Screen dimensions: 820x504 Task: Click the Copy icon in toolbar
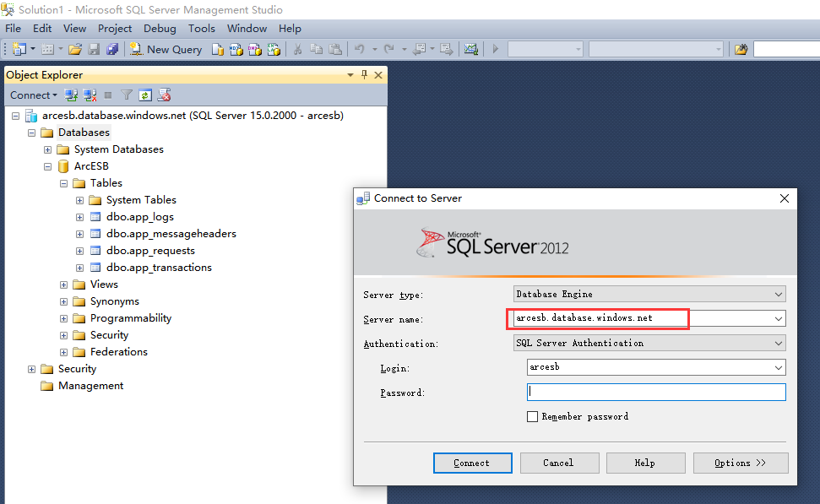317,49
